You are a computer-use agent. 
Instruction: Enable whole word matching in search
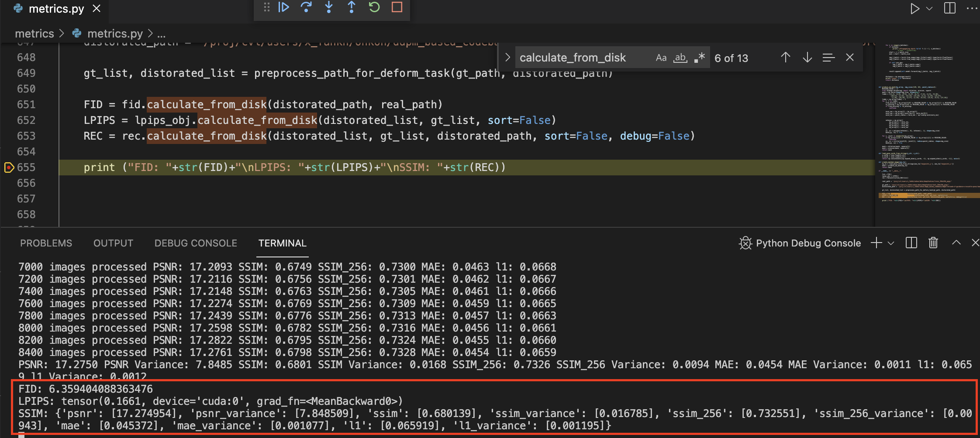pos(680,57)
